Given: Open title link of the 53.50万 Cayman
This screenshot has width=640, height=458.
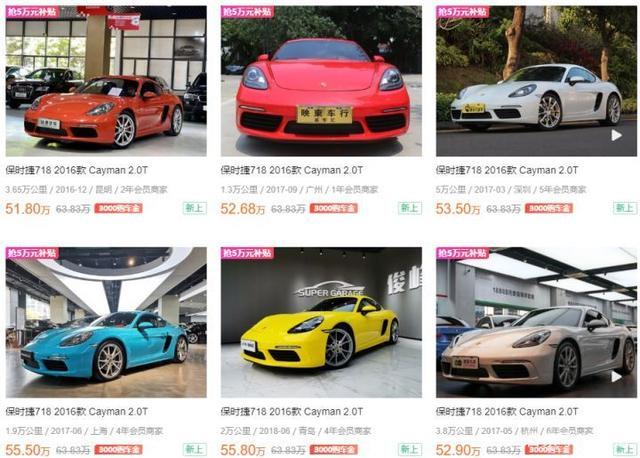Looking at the screenshot, I should pos(507,170).
